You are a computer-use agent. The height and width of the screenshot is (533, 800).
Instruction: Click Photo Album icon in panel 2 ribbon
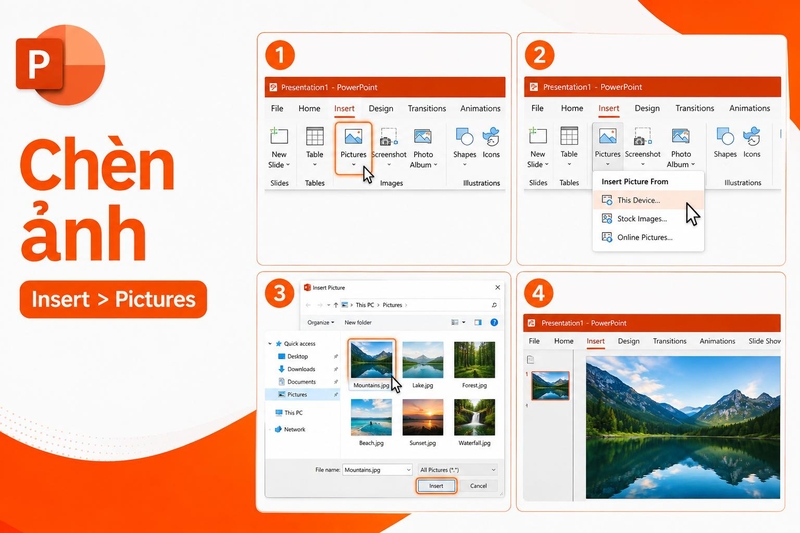[x=681, y=136]
